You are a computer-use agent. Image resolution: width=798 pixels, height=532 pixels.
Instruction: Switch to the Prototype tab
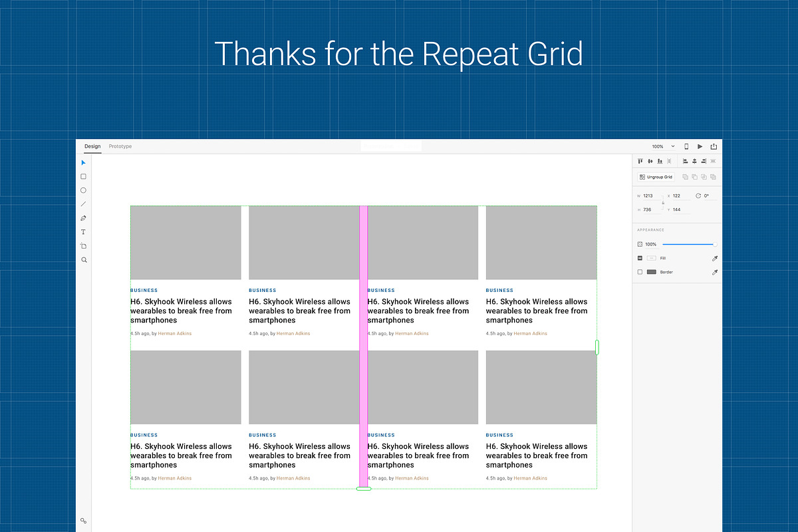(120, 146)
